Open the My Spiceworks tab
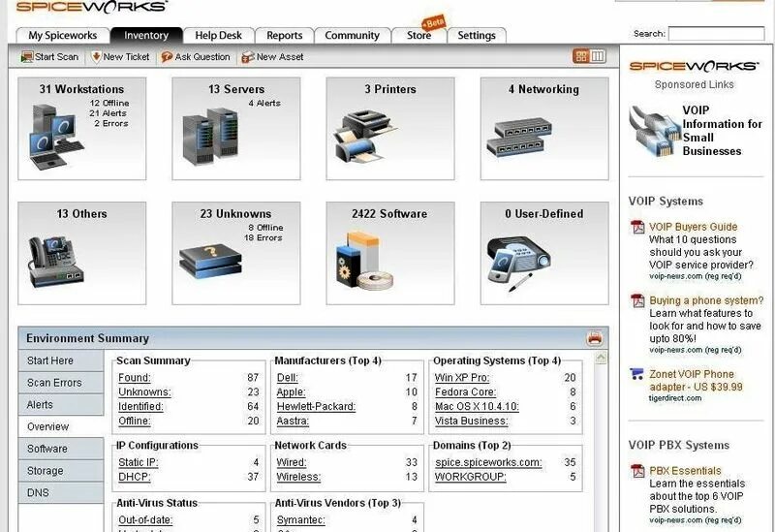Viewport: 775px width, 532px height. click(63, 36)
